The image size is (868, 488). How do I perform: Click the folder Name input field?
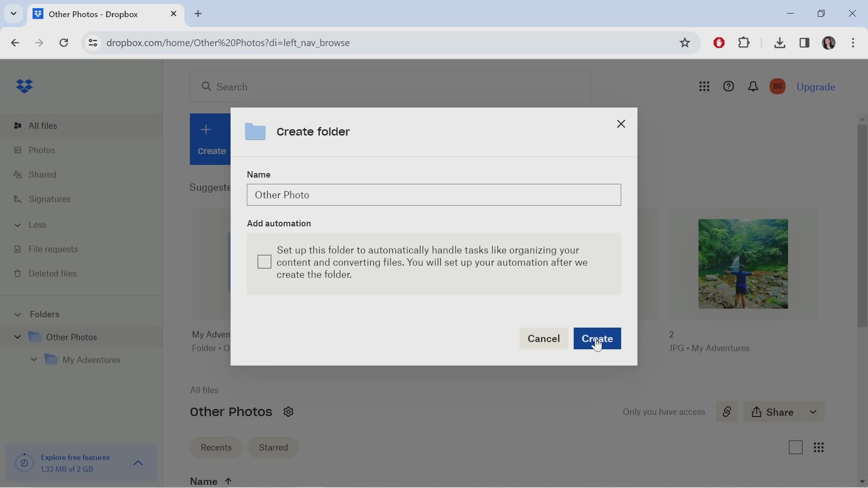(x=434, y=194)
